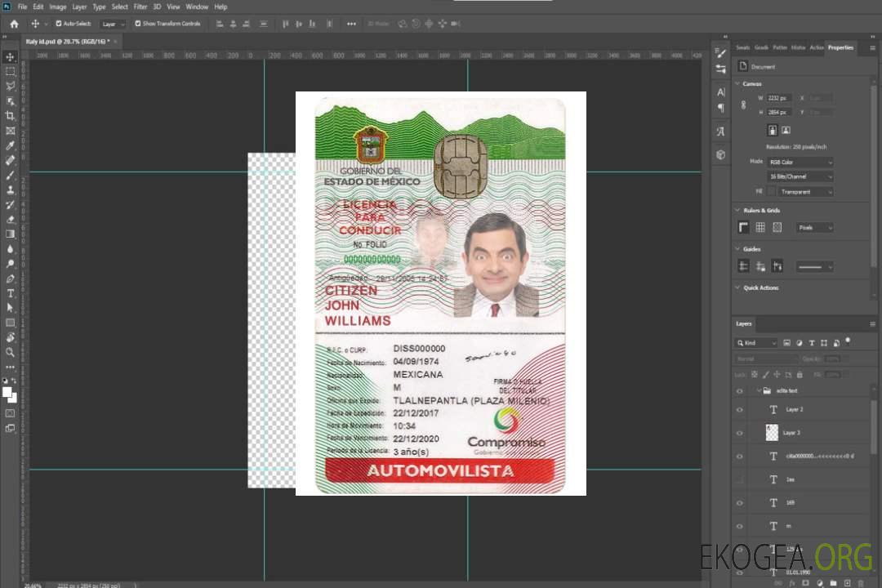Open the Properties panel flyout menu
Viewport: 882px width, 588px height.
pyautogui.click(x=872, y=48)
